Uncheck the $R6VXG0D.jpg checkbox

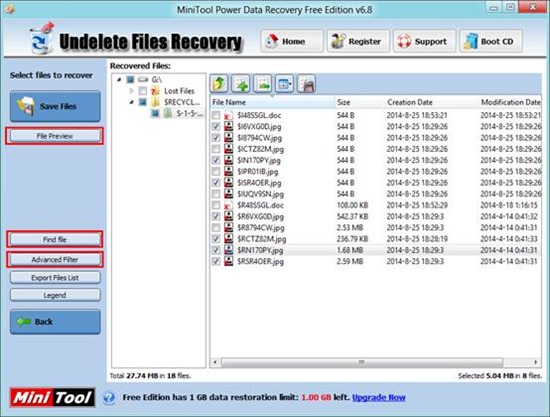[x=216, y=216]
